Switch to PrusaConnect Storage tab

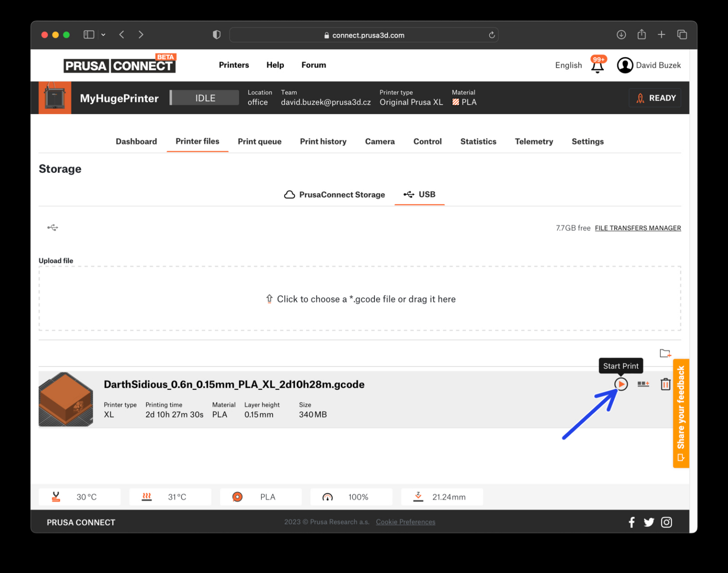point(335,195)
